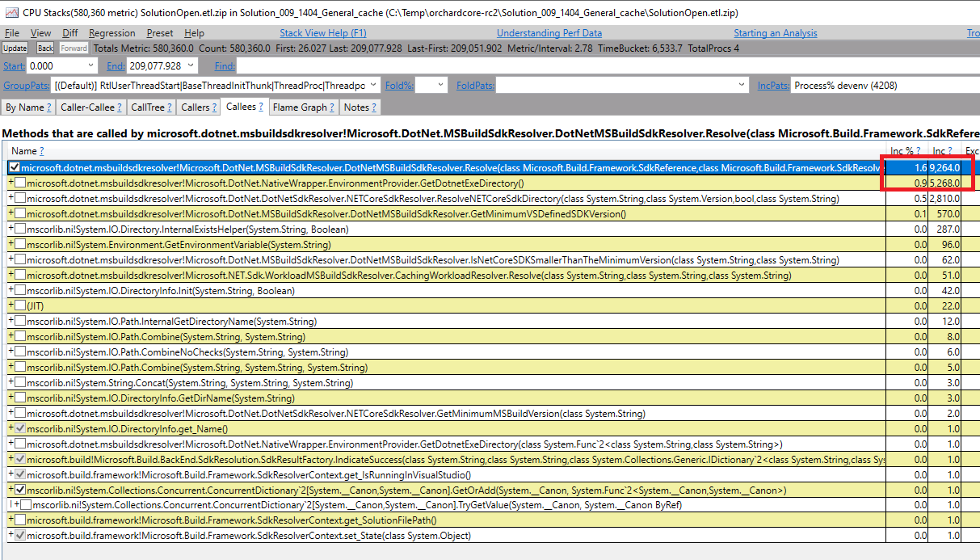This screenshot has width=980, height=560.
Task: Expand the ConcurrentDictionary GetOrAdd node
Action: coord(11,490)
